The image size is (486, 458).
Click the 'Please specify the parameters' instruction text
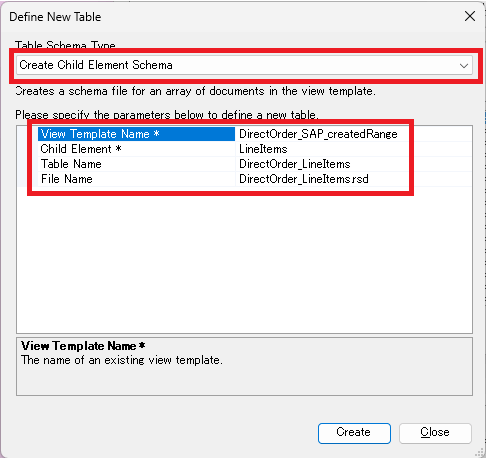167,115
